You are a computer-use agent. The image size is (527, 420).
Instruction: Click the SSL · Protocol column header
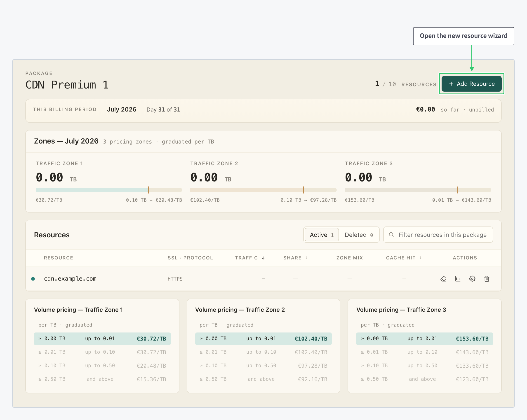(x=190, y=258)
